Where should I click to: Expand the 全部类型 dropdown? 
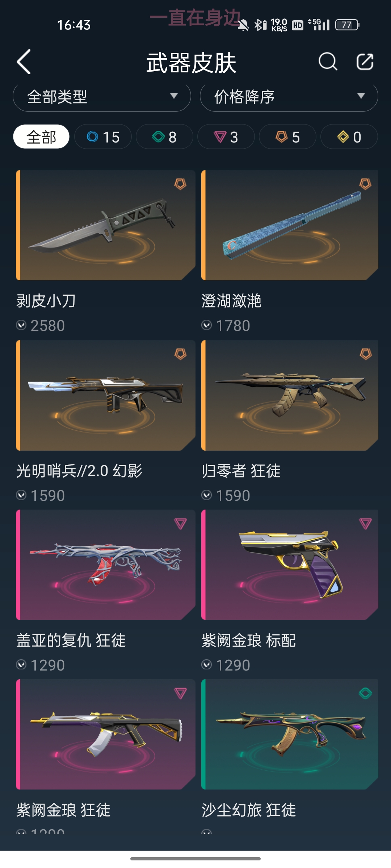tap(102, 97)
